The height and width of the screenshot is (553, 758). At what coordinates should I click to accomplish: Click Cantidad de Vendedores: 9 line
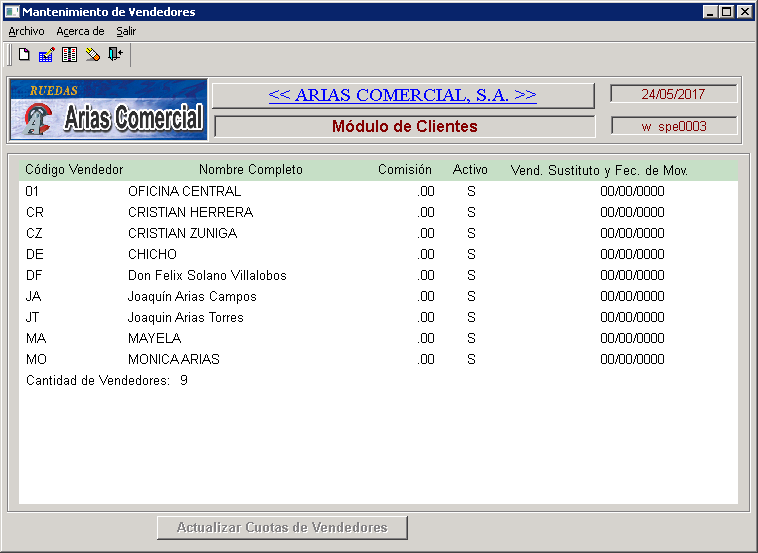click(x=107, y=380)
